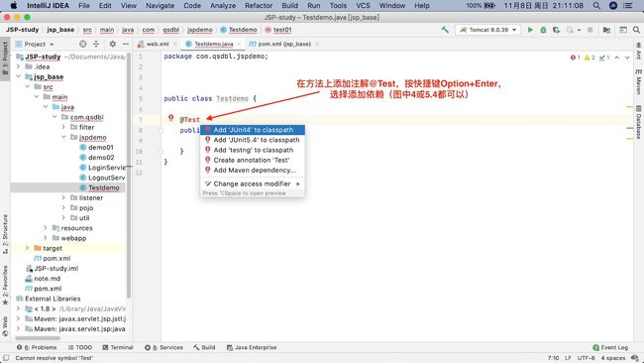This screenshot has width=644, height=363.
Task: Expand Change access modifier submenu
Action: coord(253,183)
